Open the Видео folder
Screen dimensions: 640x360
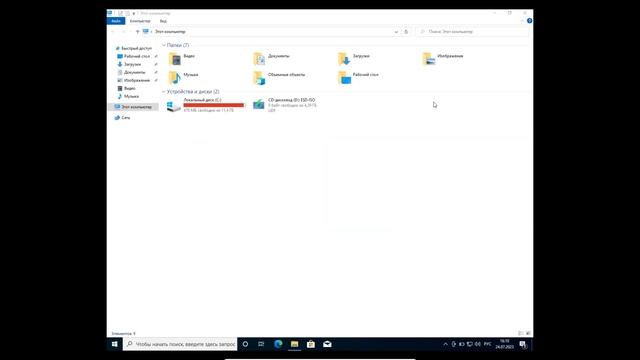182,59
